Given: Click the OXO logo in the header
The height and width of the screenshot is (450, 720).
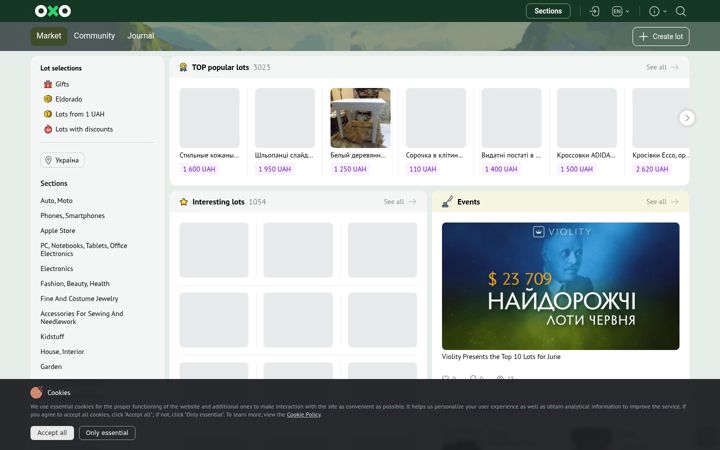Looking at the screenshot, I should coord(53,11).
